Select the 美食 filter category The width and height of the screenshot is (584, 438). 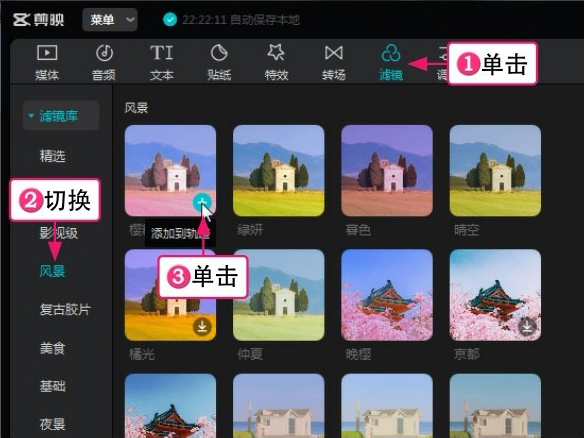coord(53,348)
